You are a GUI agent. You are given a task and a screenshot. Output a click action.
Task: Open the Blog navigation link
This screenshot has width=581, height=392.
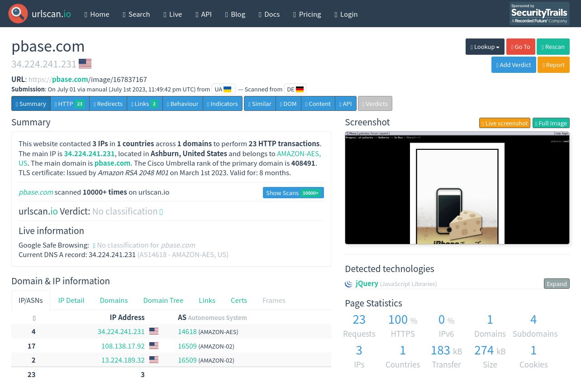pyautogui.click(x=235, y=14)
